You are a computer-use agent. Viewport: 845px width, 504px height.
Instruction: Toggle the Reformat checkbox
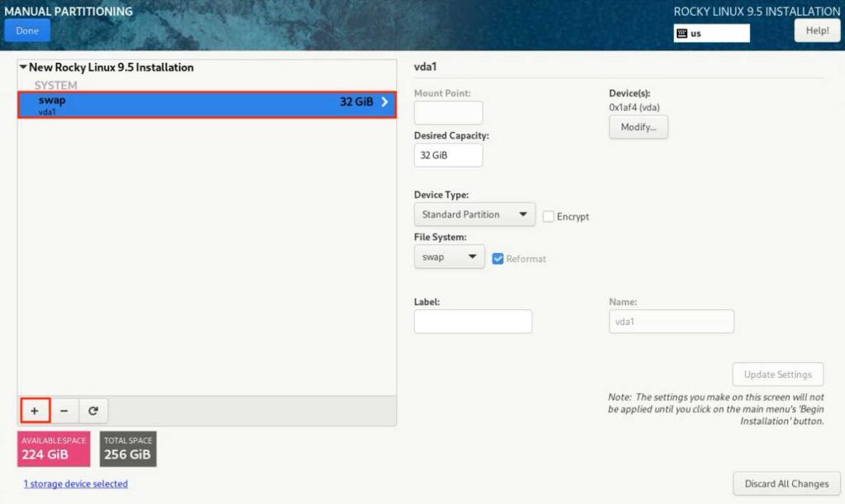pos(498,259)
